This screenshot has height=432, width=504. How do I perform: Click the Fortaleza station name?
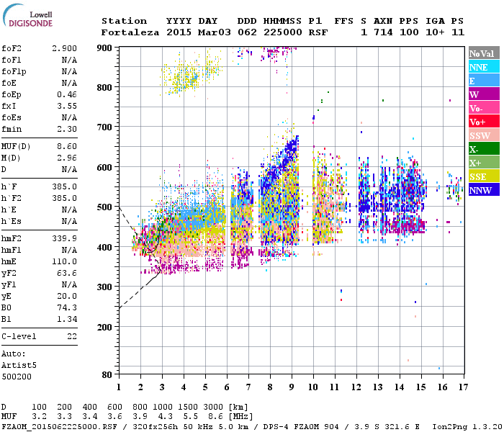tap(130, 32)
